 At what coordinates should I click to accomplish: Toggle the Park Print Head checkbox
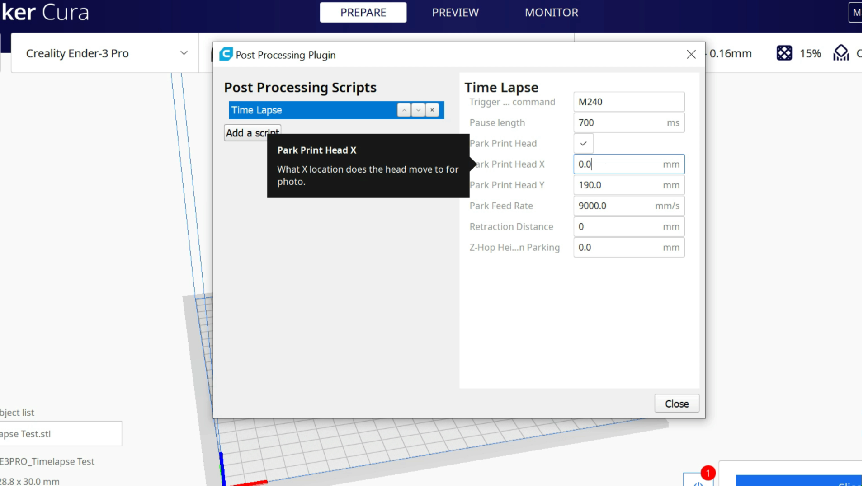[583, 144]
